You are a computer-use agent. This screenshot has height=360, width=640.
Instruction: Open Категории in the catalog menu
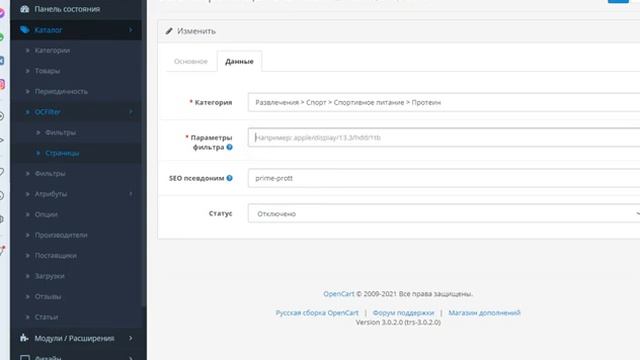[52, 50]
